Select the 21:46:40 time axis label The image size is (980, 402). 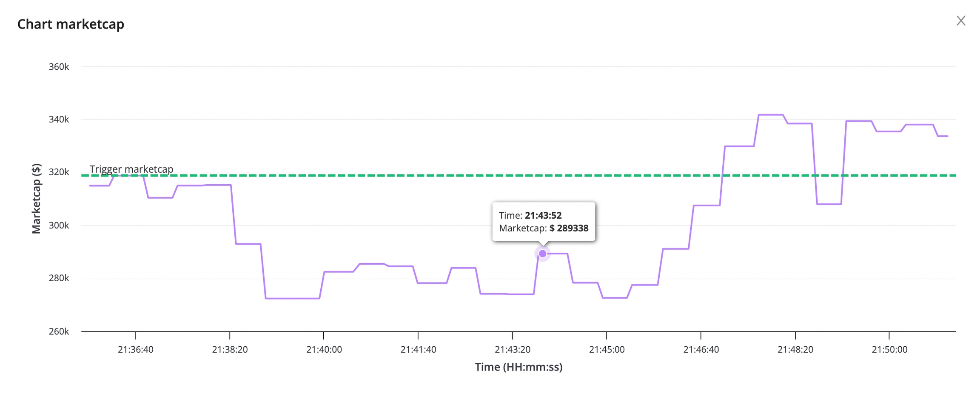pos(701,350)
